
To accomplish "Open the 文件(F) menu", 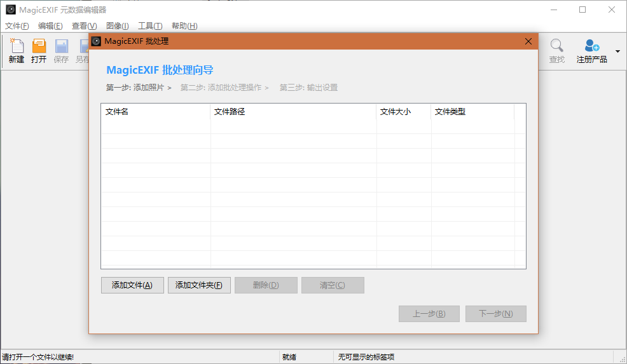I will click(17, 26).
